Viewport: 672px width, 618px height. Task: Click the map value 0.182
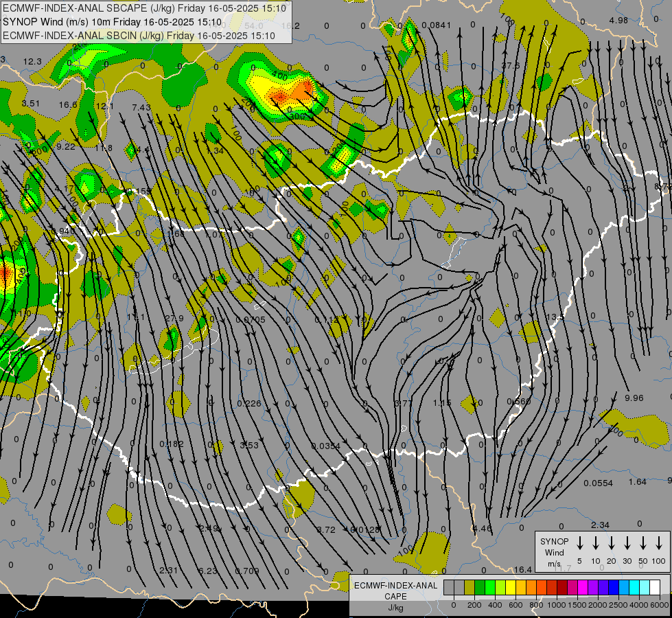pos(172,444)
